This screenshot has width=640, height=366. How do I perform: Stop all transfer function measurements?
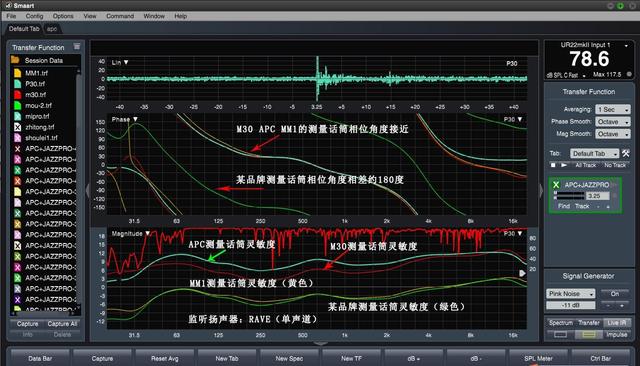[x=553, y=165]
